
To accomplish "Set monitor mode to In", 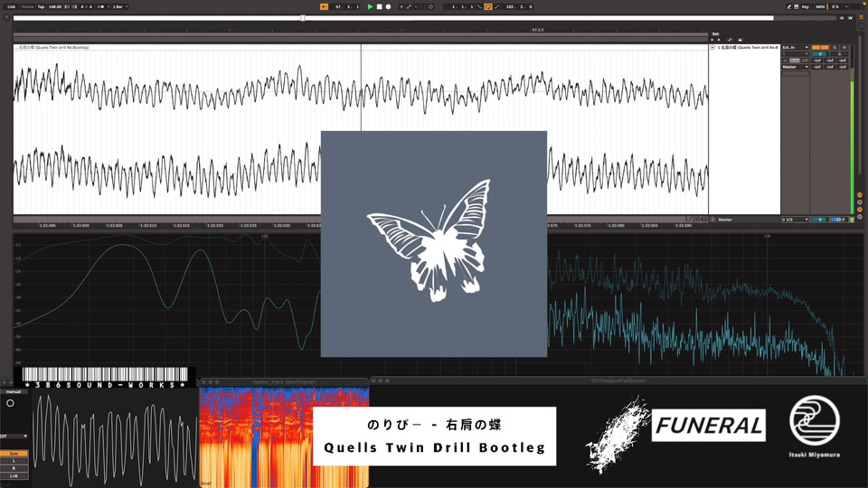I will pyautogui.click(x=786, y=61).
